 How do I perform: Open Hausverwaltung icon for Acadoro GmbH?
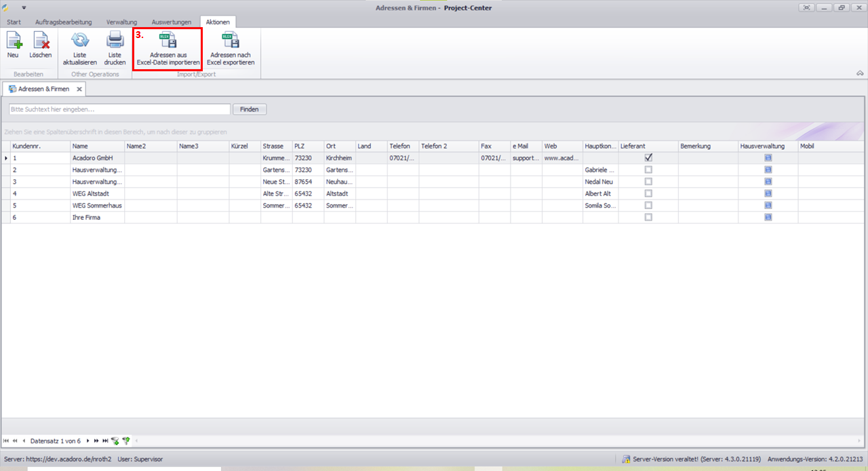[x=768, y=158]
